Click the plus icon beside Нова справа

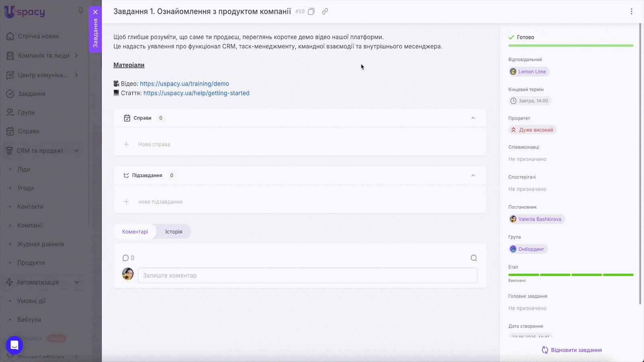click(126, 144)
